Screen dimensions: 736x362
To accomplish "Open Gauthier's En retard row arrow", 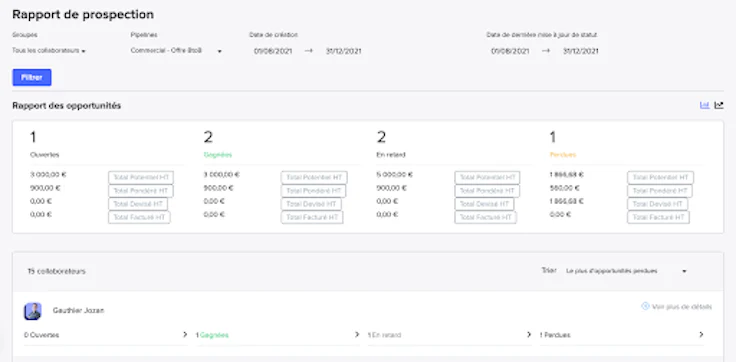I will click(x=529, y=335).
